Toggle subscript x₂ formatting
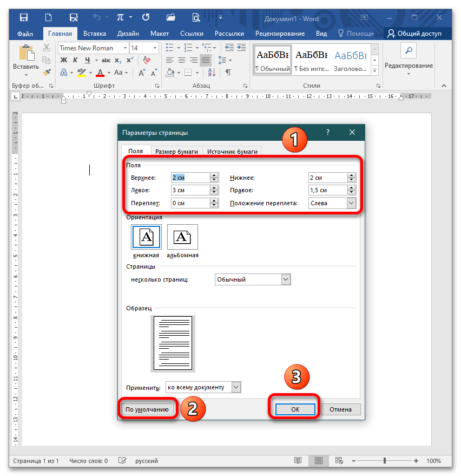The image size is (461, 476). [118, 61]
